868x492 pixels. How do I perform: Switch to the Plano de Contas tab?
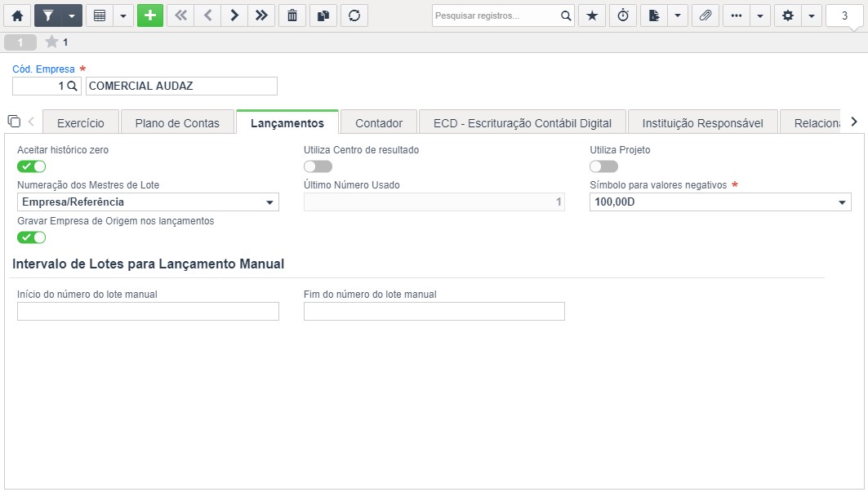177,123
